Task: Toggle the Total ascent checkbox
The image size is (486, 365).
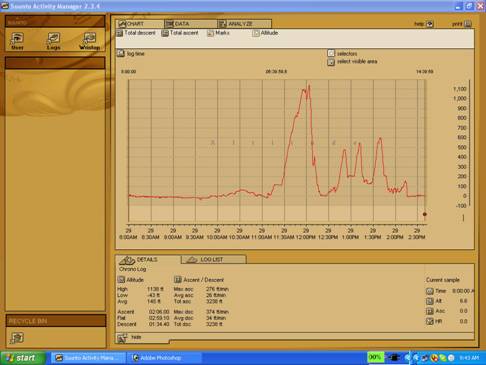Action: pyautogui.click(x=165, y=33)
